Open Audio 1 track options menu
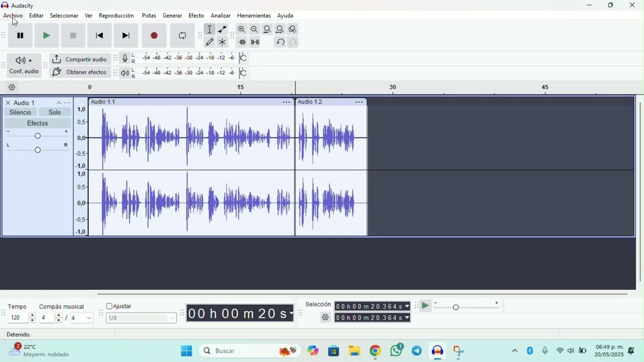 (x=67, y=103)
